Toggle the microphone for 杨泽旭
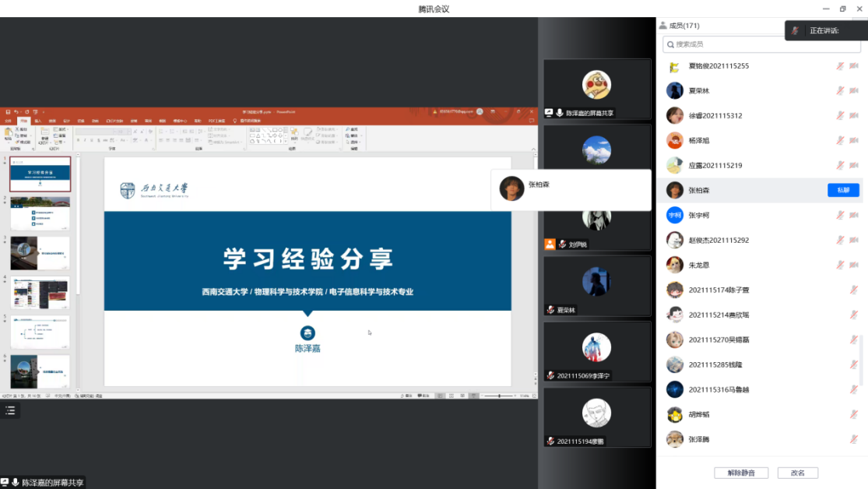 pyautogui.click(x=841, y=141)
